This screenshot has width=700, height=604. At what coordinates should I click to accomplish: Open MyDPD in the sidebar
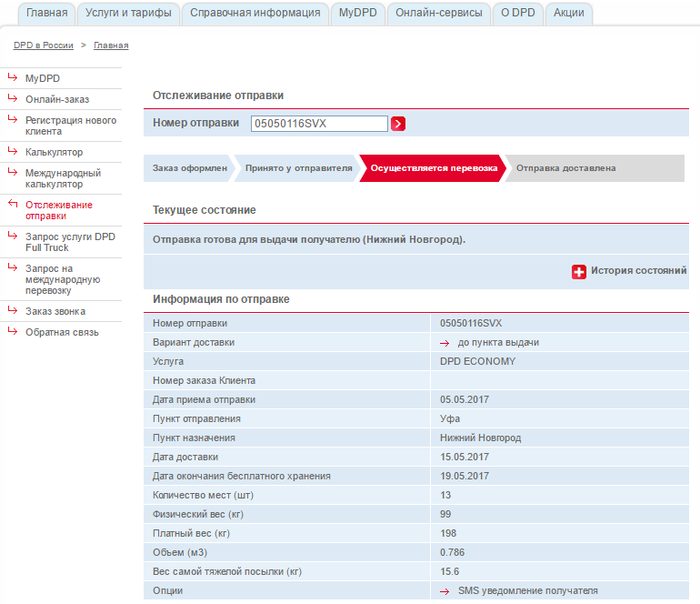(x=43, y=78)
